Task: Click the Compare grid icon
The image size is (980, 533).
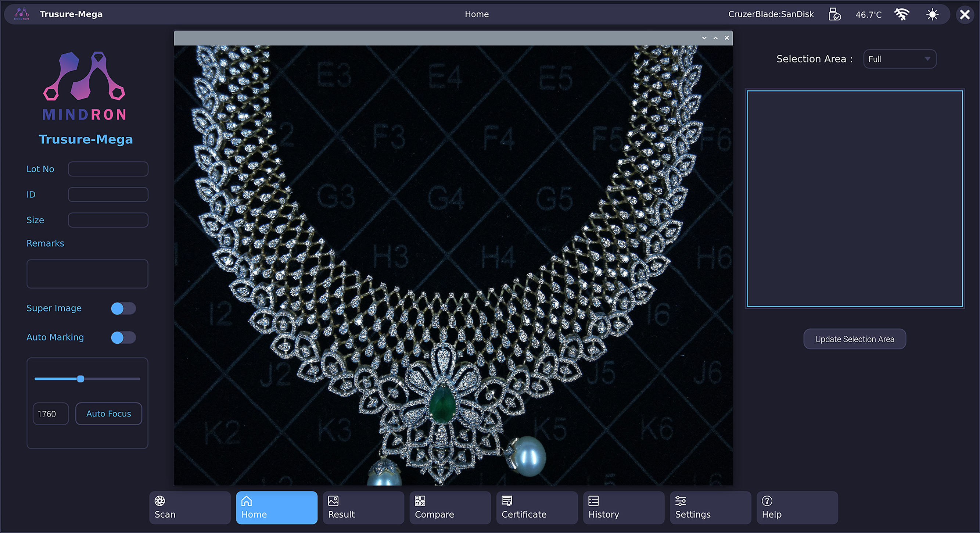Action: (420, 501)
